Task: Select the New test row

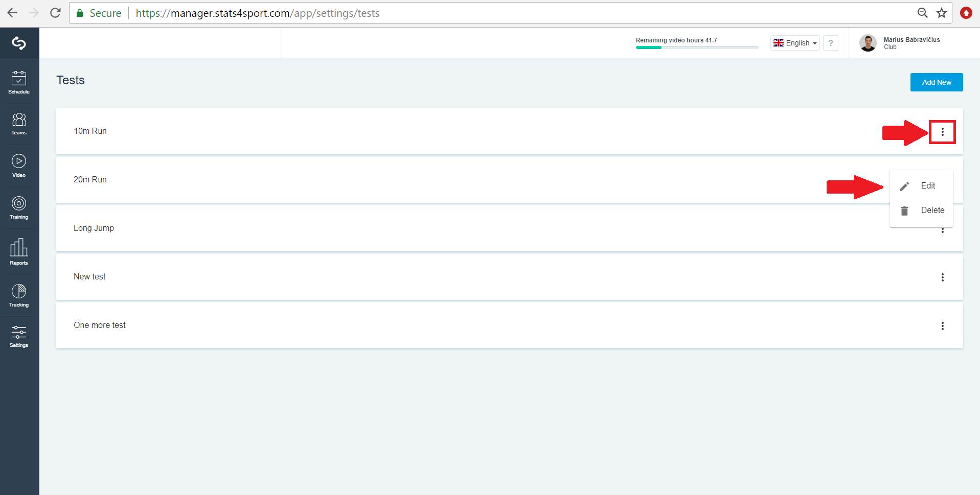Action: (x=509, y=277)
